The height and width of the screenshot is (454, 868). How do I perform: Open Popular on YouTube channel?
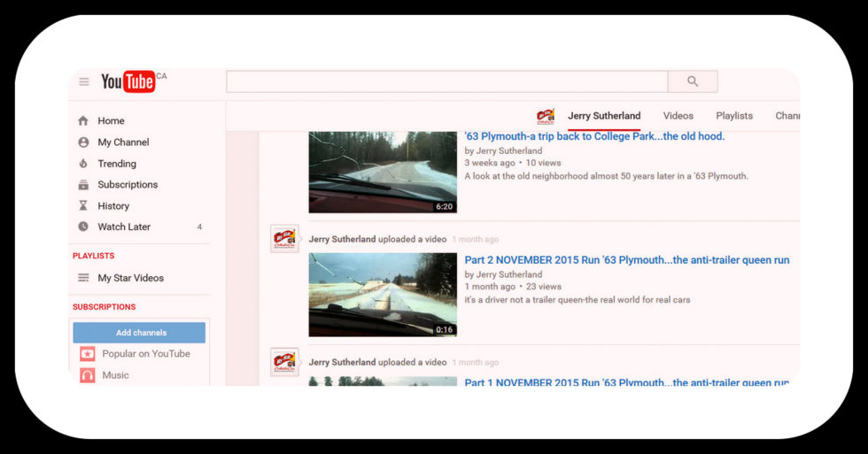[145, 354]
